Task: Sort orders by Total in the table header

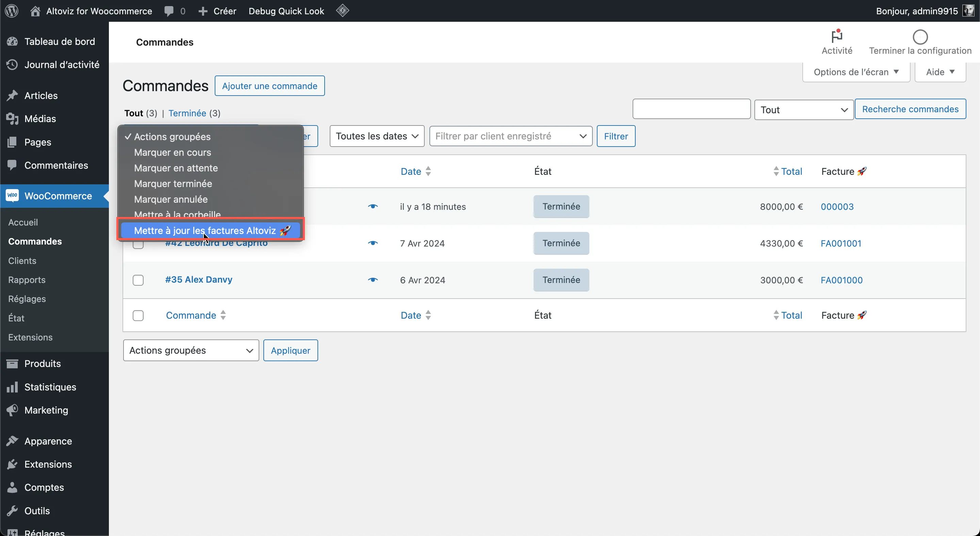Action: click(x=787, y=171)
